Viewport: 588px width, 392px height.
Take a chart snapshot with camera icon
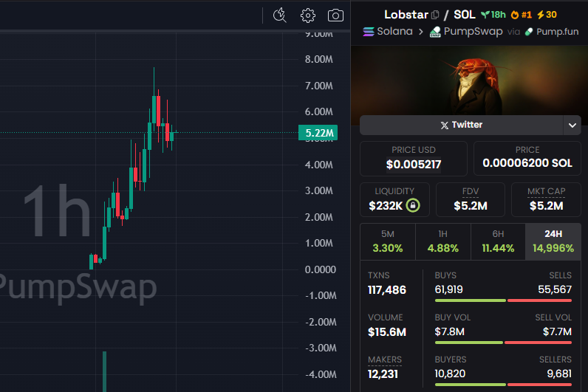335,16
